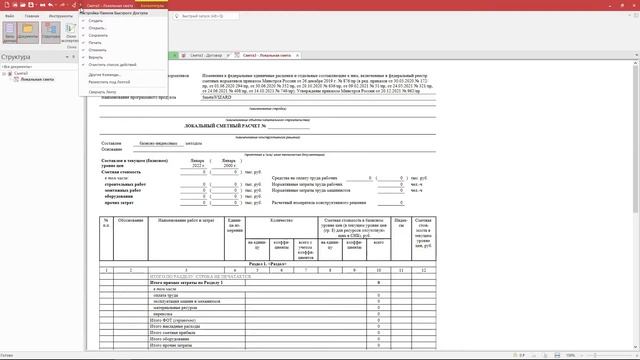This screenshot has height=360, width=640.
Task: Click the ЛОКАЛЬНЫЙ СМЕТНЫЙ РАСЧЕТ № heading
Action: click(x=225, y=126)
